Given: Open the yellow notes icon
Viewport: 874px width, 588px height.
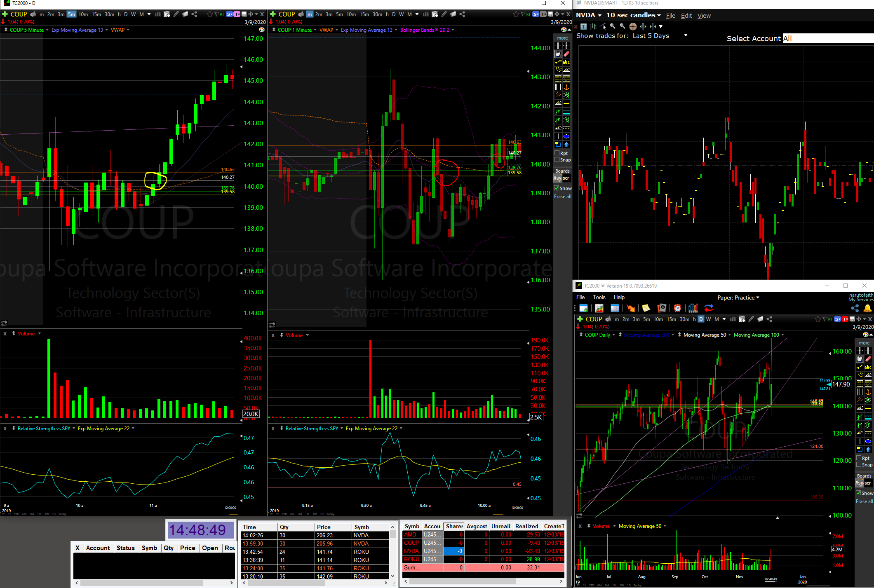Looking at the screenshot, I should [646, 308].
